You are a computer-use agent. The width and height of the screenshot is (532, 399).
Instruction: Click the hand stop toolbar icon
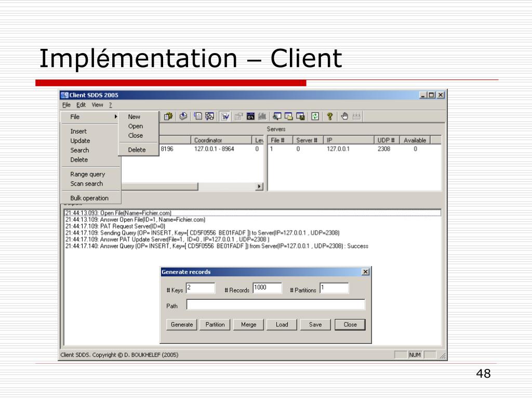tap(345, 116)
